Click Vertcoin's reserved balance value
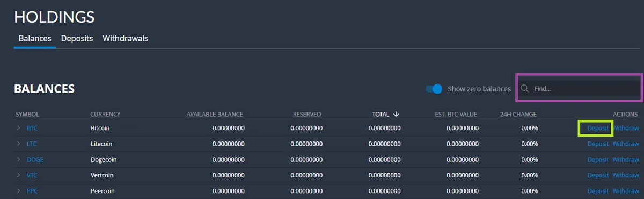Screen dimensions: 644x199 pos(306,175)
